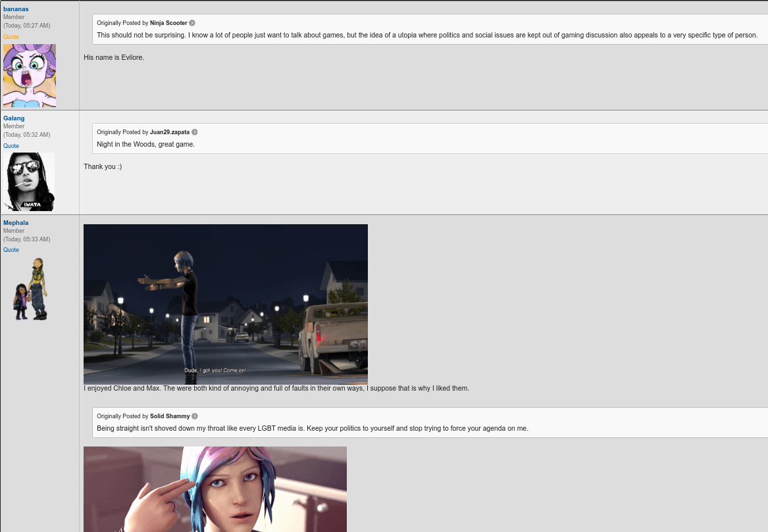Click the view-post arrow icon next to Ninja Scooter
This screenshot has height=532, width=768.
[x=192, y=23]
